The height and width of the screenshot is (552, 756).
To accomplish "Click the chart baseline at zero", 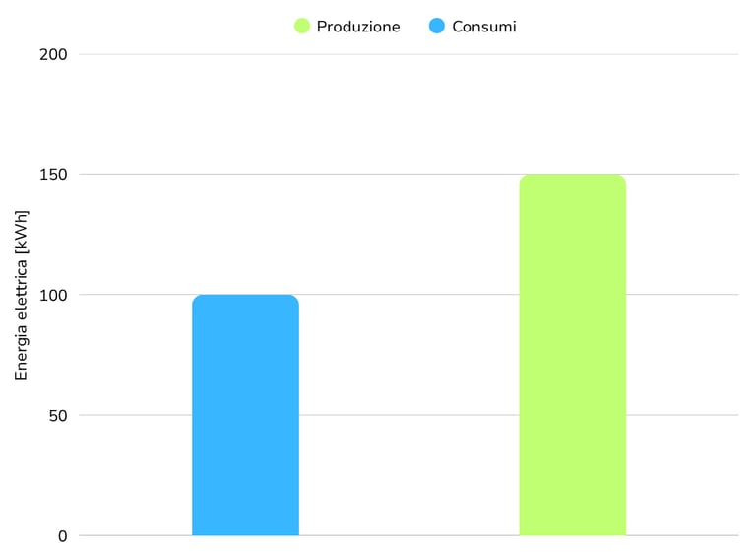I will click(x=409, y=535).
